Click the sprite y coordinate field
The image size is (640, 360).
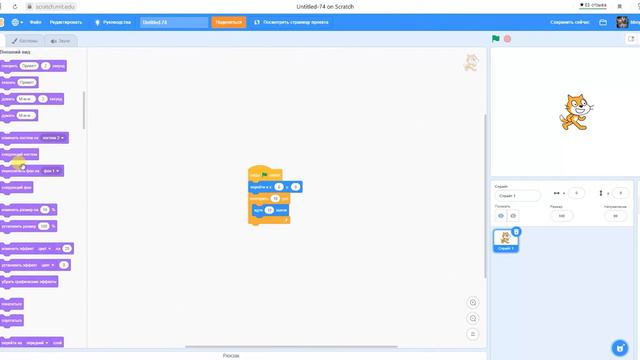620,193
